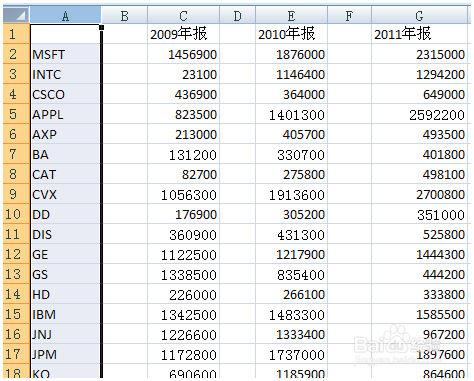
Task: Click cell value 333800
Action: (x=419, y=294)
